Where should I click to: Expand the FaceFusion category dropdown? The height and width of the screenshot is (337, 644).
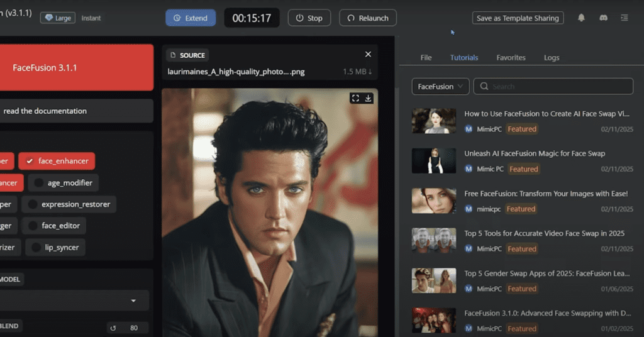[440, 87]
